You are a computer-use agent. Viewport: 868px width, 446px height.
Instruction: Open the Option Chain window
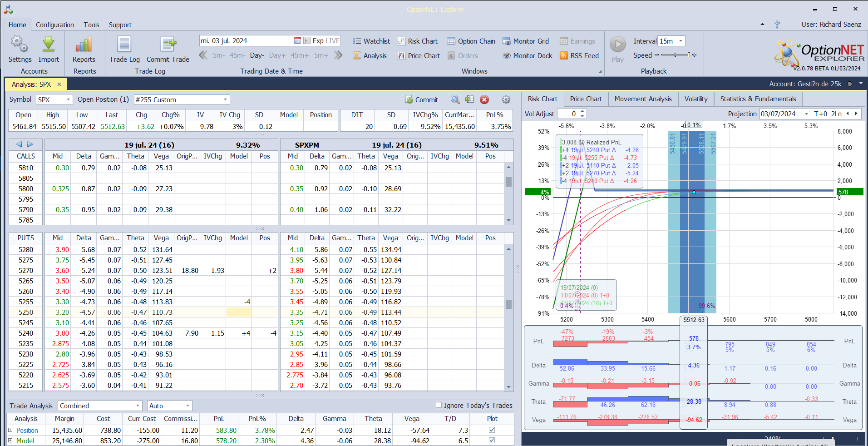(471, 41)
